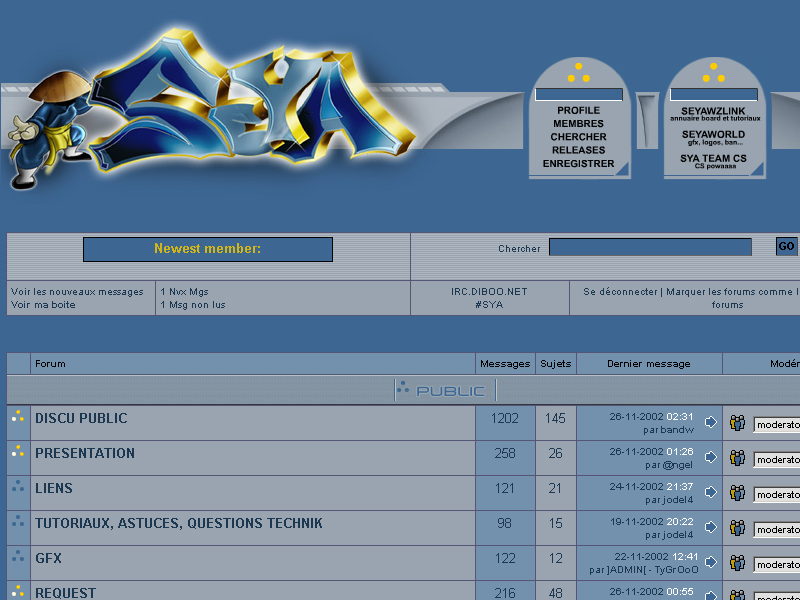Open the moderator dropdown for GFX forum
This screenshot has width=800, height=600.
(x=777, y=564)
